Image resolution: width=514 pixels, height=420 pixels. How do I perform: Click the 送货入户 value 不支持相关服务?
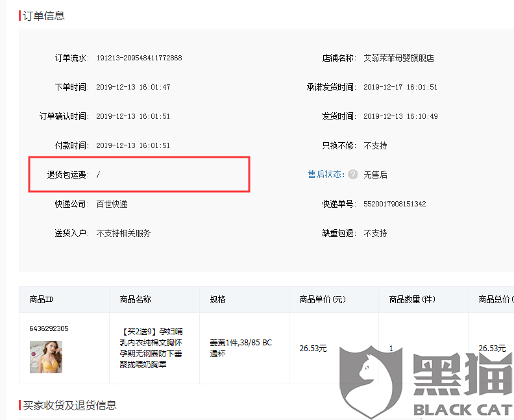(123, 233)
